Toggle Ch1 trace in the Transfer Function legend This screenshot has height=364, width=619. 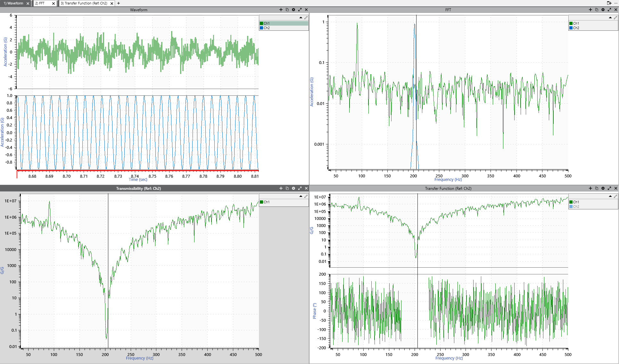(593, 202)
